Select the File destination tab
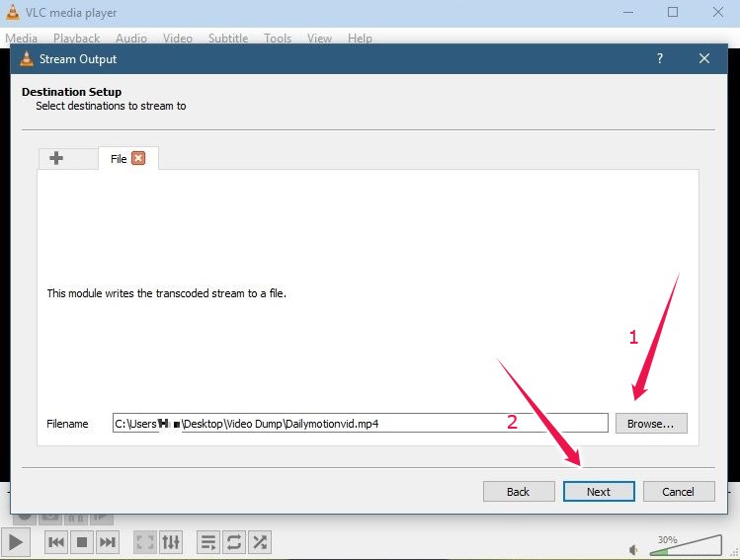Image resolution: width=740 pixels, height=560 pixels. pos(118,158)
